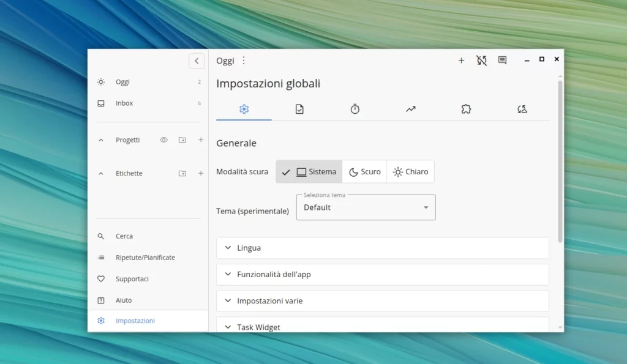Enable the Chiaro light mode option
Viewport: 627px width, 364px height.
410,171
